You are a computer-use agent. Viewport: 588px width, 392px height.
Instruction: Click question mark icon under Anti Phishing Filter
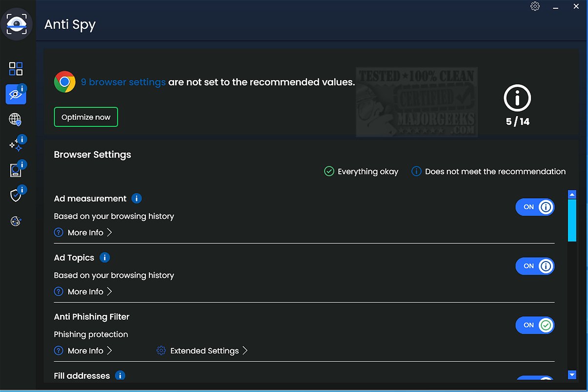point(59,351)
